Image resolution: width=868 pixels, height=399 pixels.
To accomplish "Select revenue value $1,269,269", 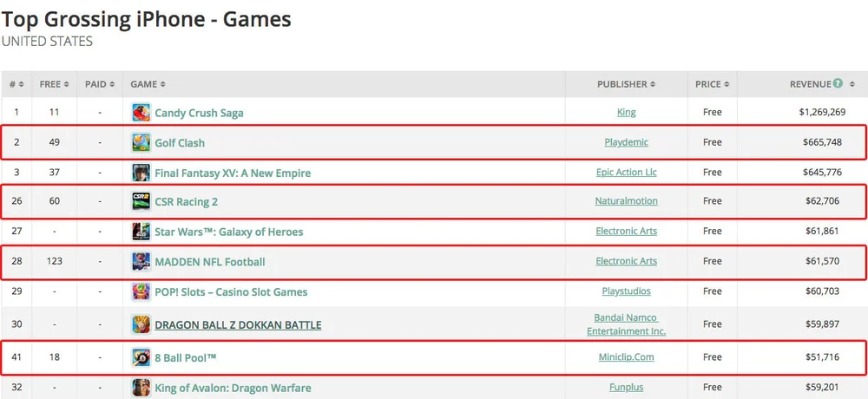I will (x=822, y=112).
